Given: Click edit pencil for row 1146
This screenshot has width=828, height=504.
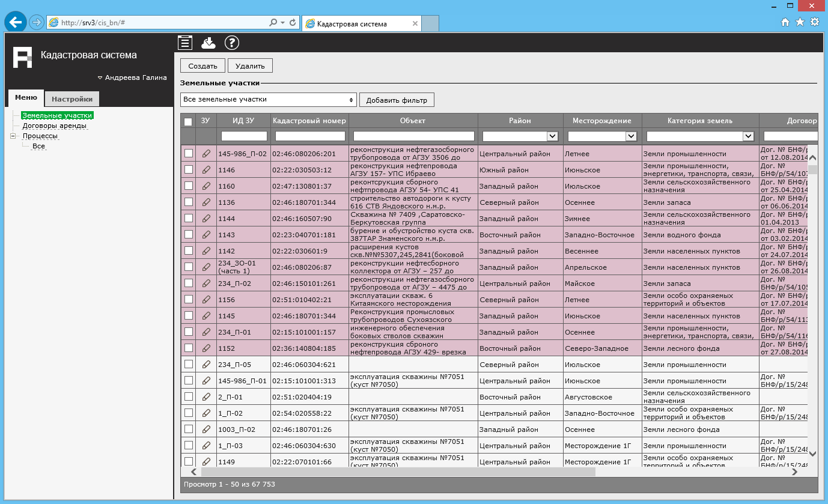Looking at the screenshot, I should click(206, 169).
